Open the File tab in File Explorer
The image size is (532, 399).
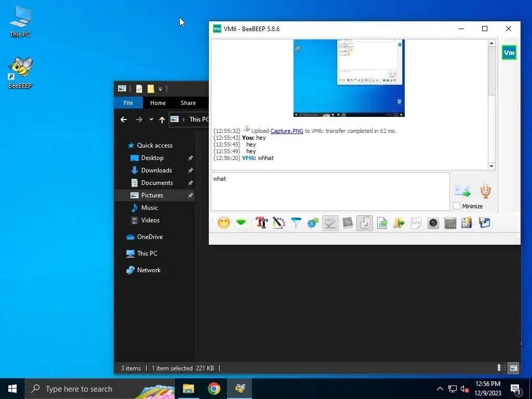tap(128, 103)
